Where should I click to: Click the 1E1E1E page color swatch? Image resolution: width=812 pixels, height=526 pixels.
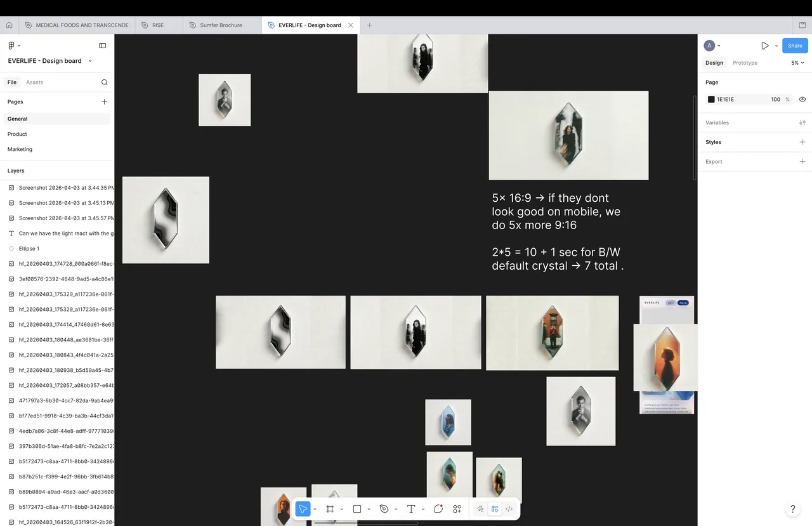point(711,100)
